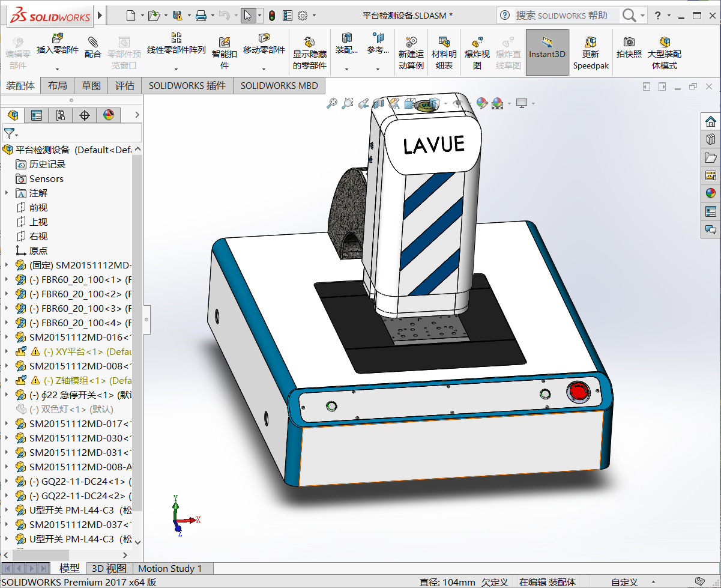Click 显示隐藏的零部件 show hidden components

point(310,53)
